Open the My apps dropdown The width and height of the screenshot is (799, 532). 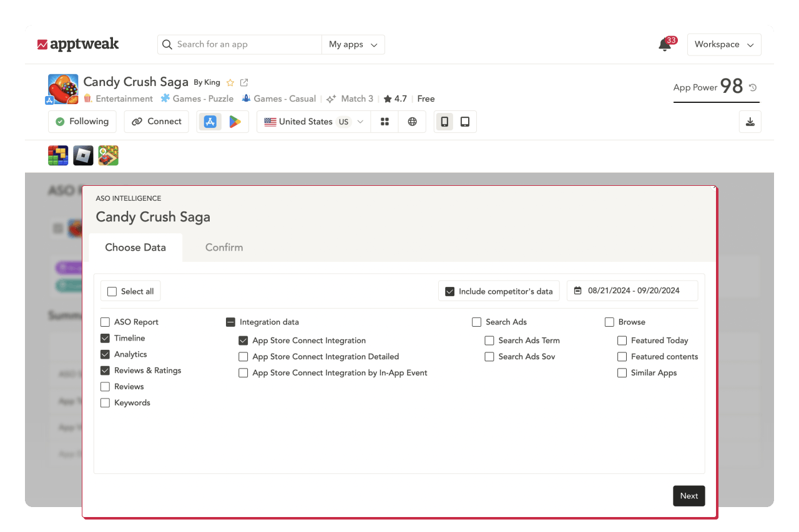[x=353, y=44]
